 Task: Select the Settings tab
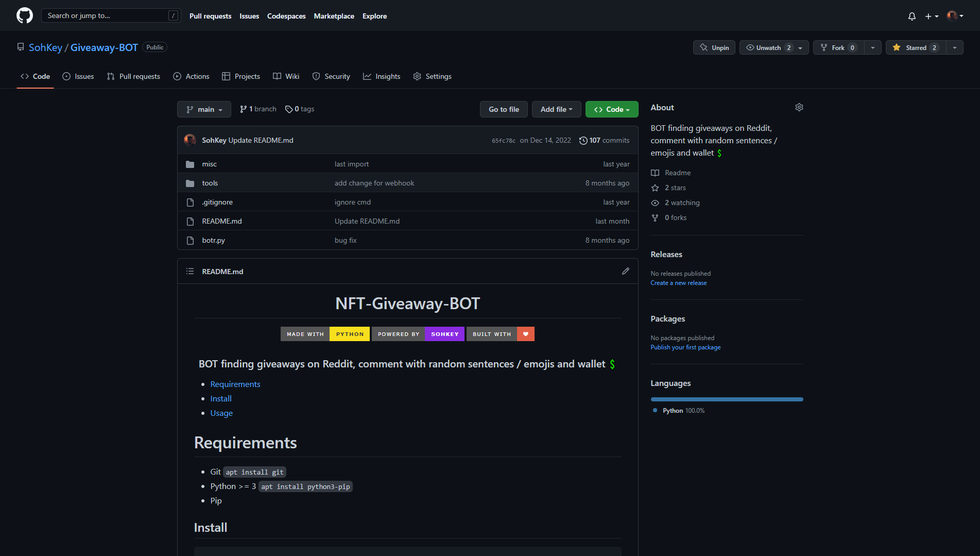click(432, 76)
